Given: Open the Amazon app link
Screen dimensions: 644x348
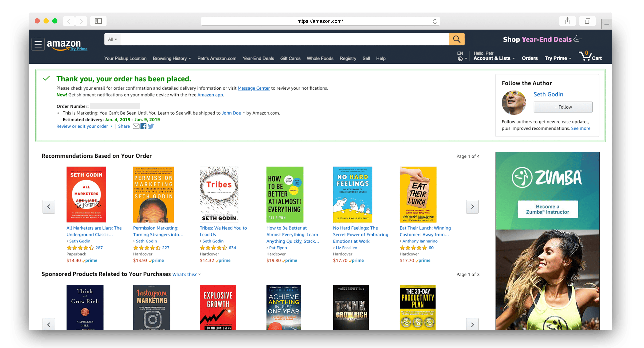Looking at the screenshot, I should (x=210, y=95).
